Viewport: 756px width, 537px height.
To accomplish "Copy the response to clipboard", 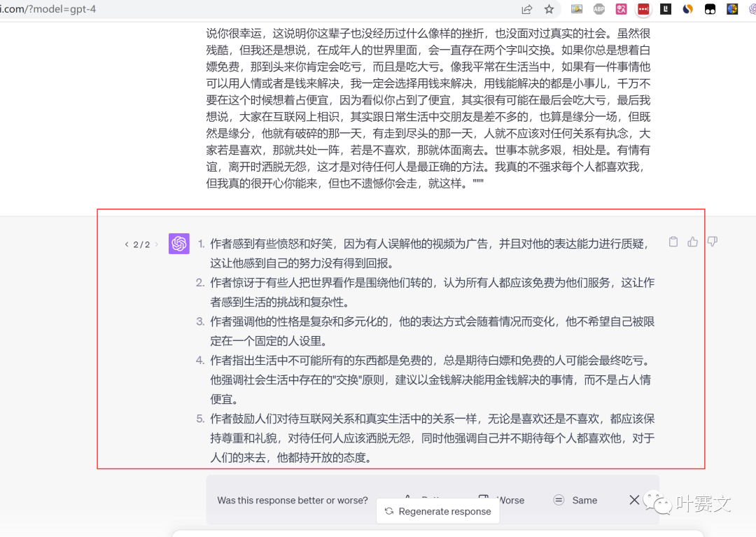I will pos(673,242).
